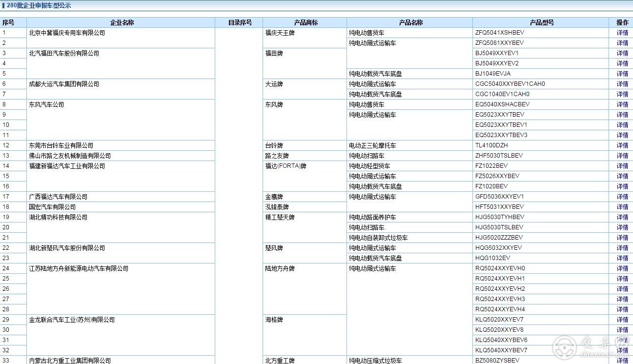
Task: Click brand cell 福达(FORTA)牌
Action: pos(286,166)
